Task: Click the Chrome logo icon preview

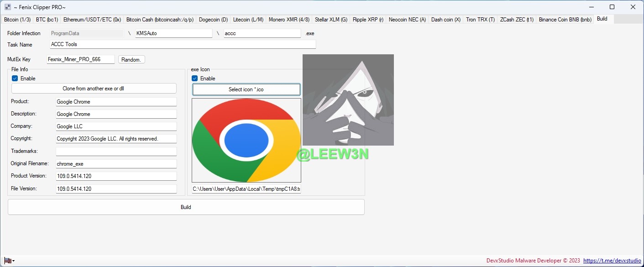Action: point(246,140)
